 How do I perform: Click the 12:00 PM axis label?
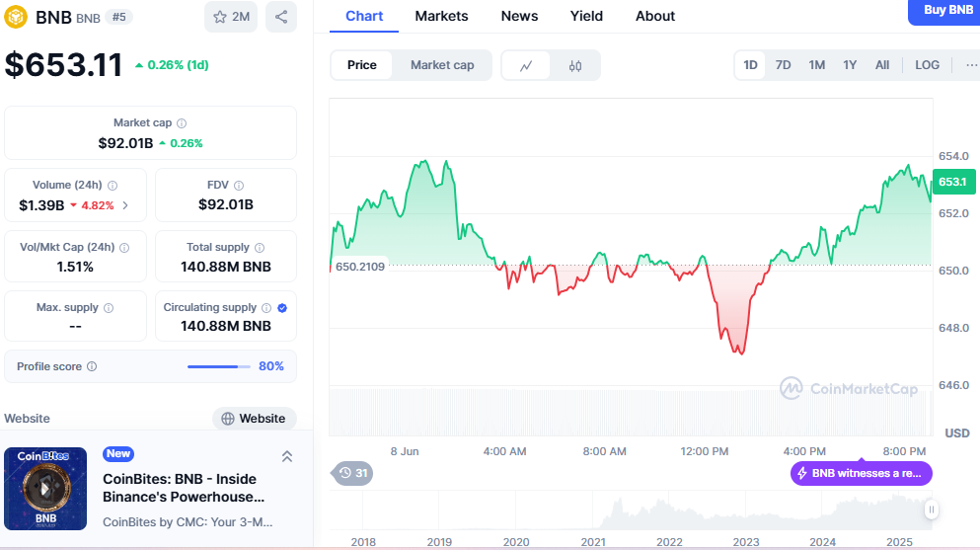(x=705, y=451)
